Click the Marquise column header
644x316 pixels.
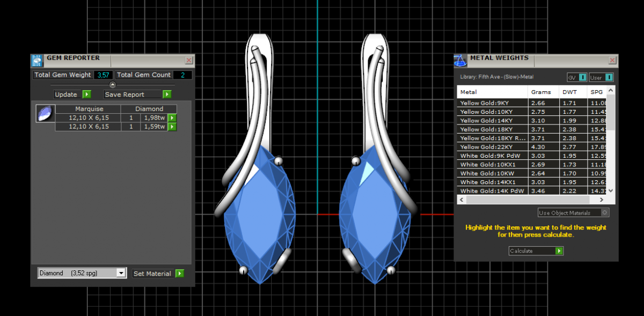point(89,109)
